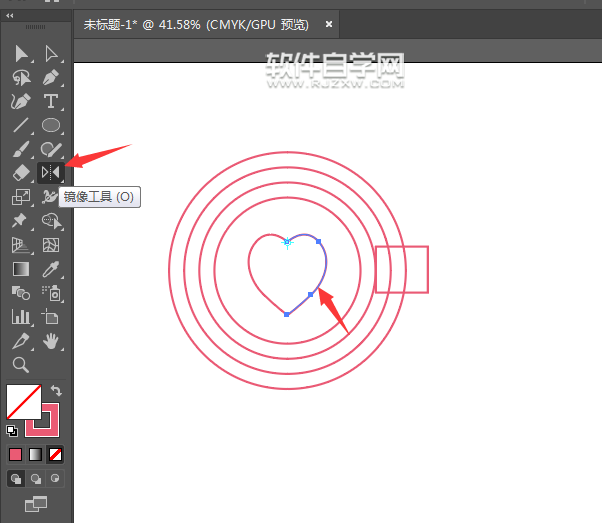Screen dimensions: 602x523
Task: Select the Shape Builder tool
Action: coord(51,221)
